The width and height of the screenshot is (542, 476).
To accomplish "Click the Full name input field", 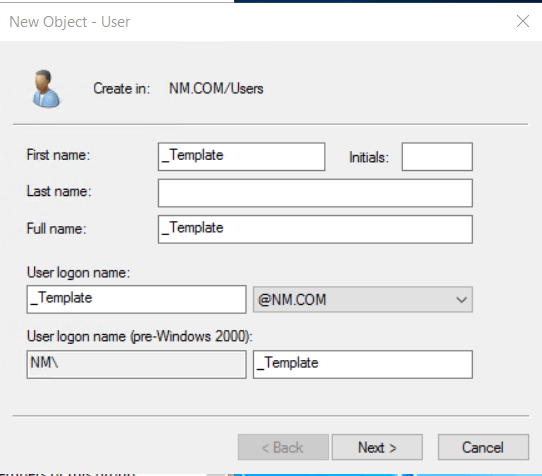I will click(x=315, y=229).
